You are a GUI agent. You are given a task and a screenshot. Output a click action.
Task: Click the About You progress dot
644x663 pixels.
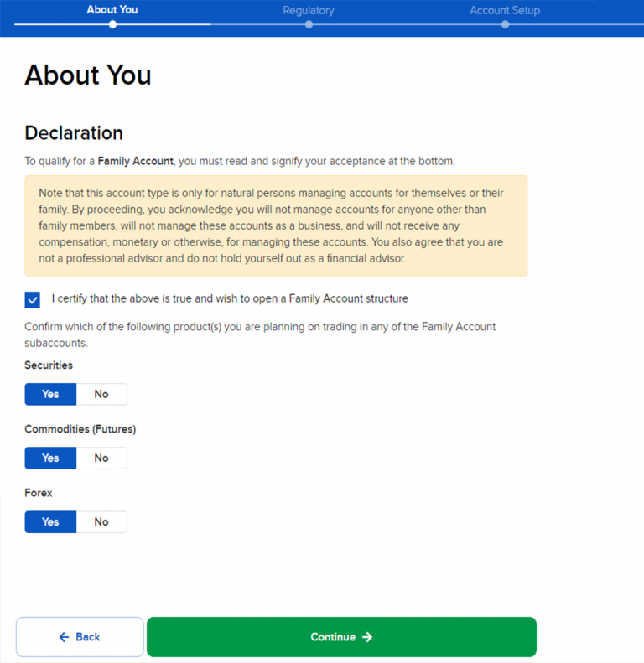[x=112, y=24]
